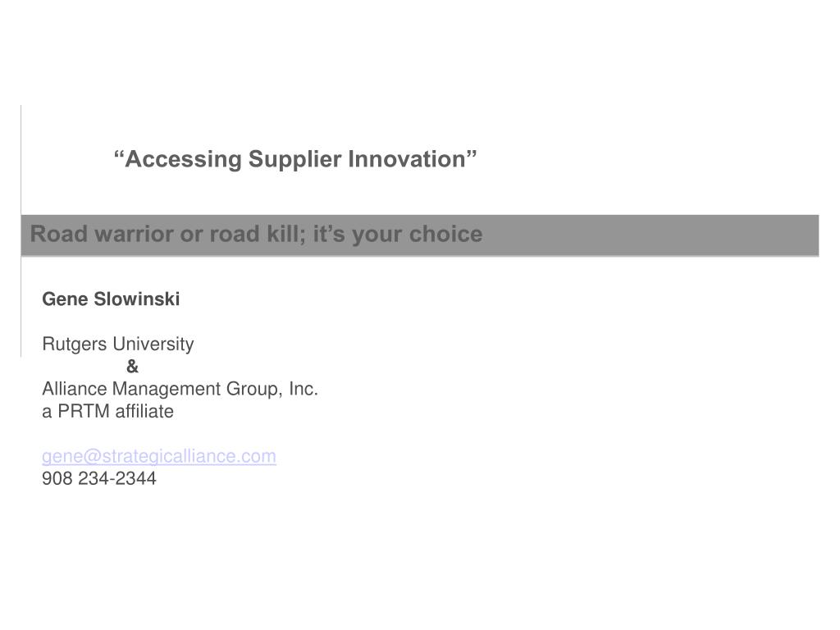Click the word "Rutgers"
The width and height of the screenshot is (840, 630).
pos(75,345)
